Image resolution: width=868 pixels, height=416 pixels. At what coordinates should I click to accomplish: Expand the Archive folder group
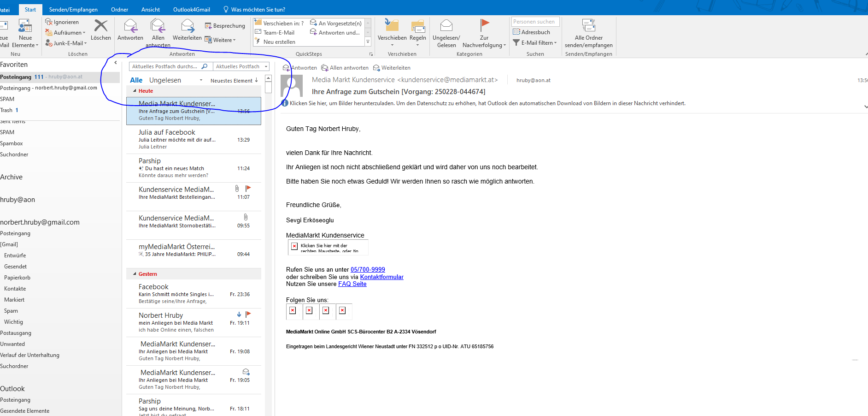pyautogui.click(x=12, y=177)
